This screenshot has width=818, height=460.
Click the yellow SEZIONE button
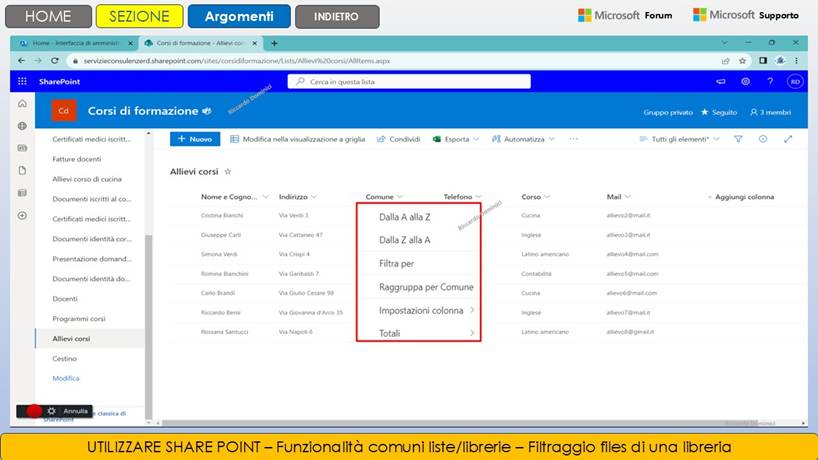[139, 16]
